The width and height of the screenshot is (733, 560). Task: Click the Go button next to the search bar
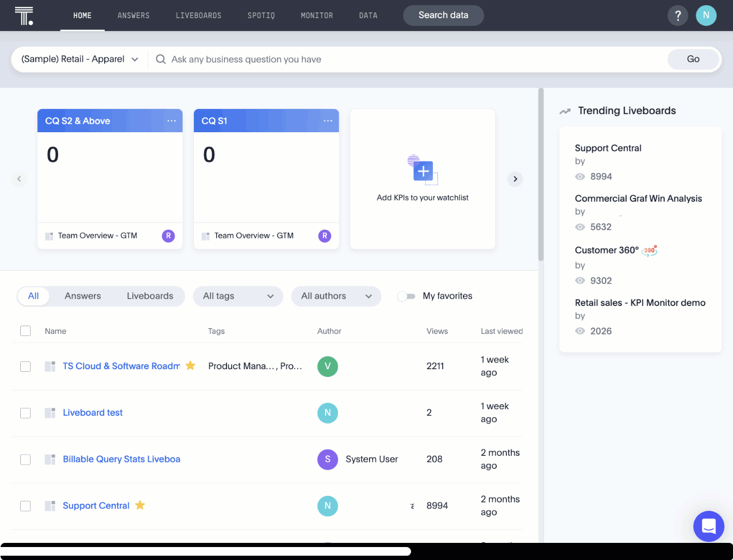point(693,59)
